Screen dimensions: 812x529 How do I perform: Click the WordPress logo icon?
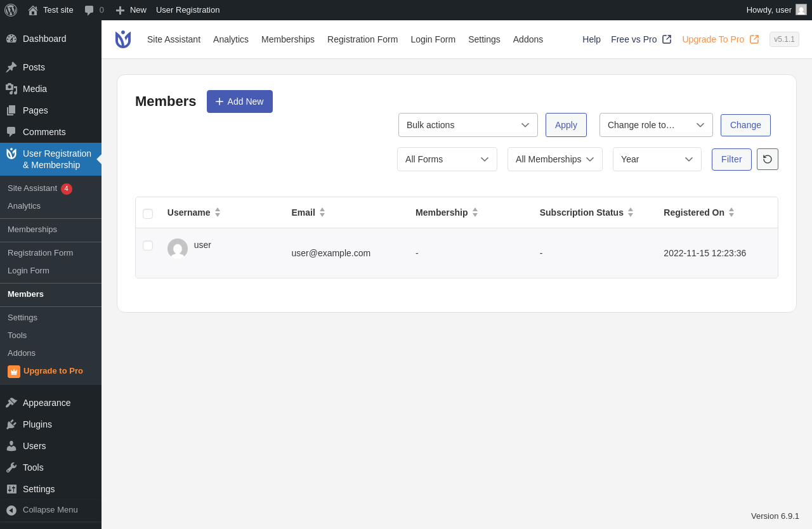pyautogui.click(x=11, y=10)
